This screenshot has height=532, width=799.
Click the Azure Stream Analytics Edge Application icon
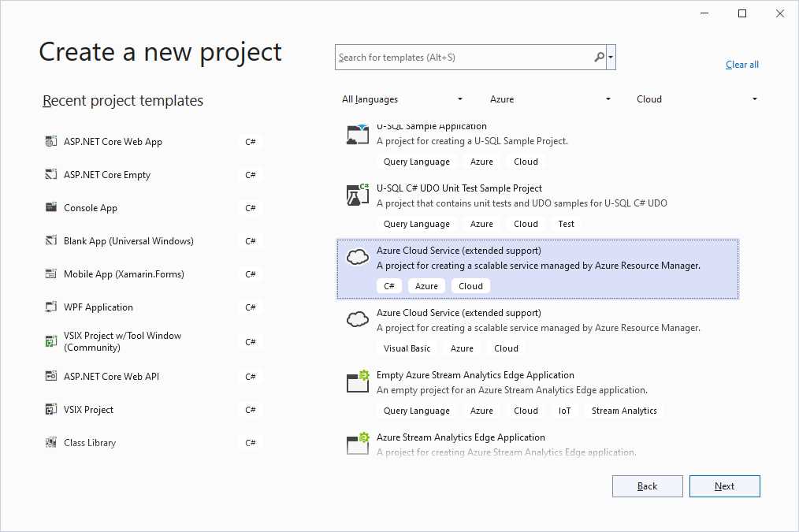[356, 444]
